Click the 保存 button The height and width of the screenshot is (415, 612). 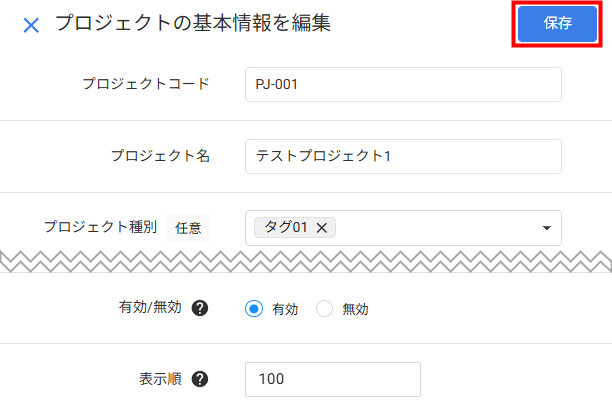click(557, 24)
